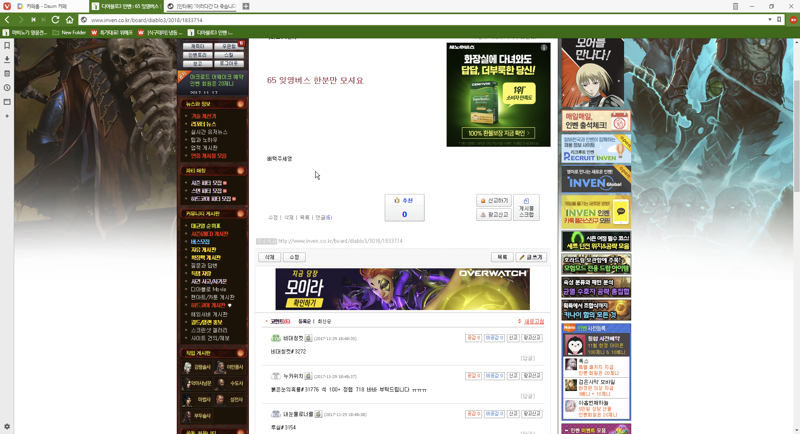Add a web panel with the plus icon
The width and height of the screenshot is (800, 434).
pos(7,116)
